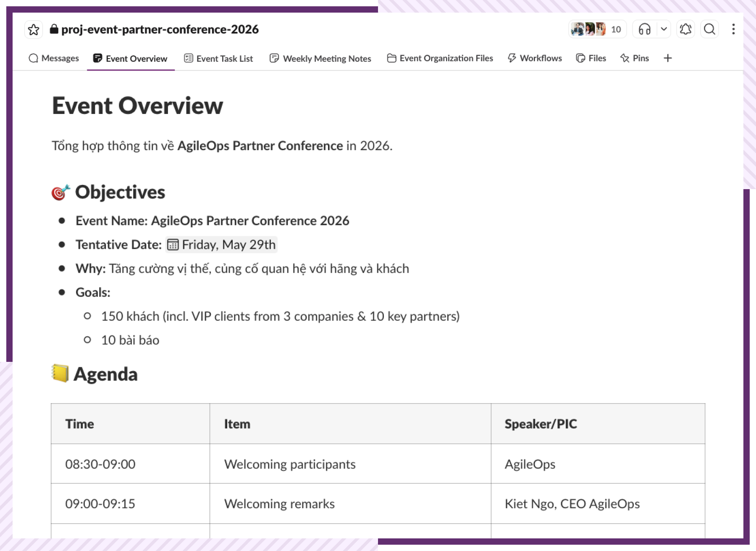756x551 pixels.
Task: Open Pins using the pushpin icon
Action: [x=625, y=58]
